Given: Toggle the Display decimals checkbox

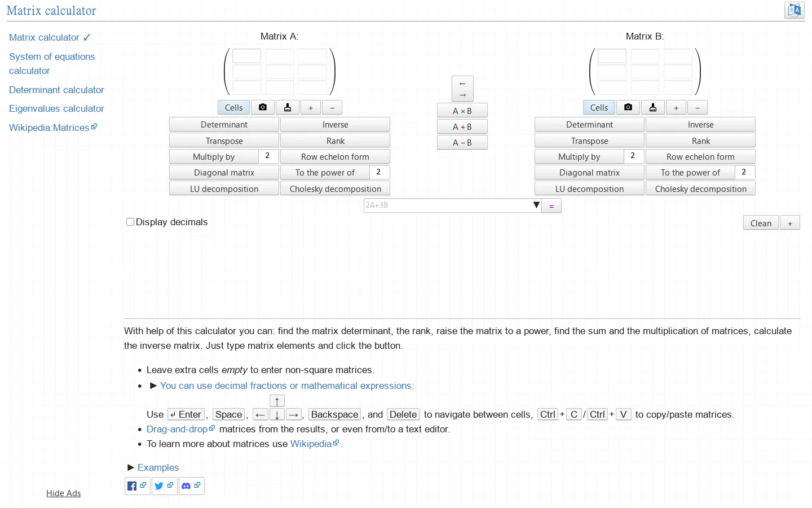Looking at the screenshot, I should click(130, 222).
